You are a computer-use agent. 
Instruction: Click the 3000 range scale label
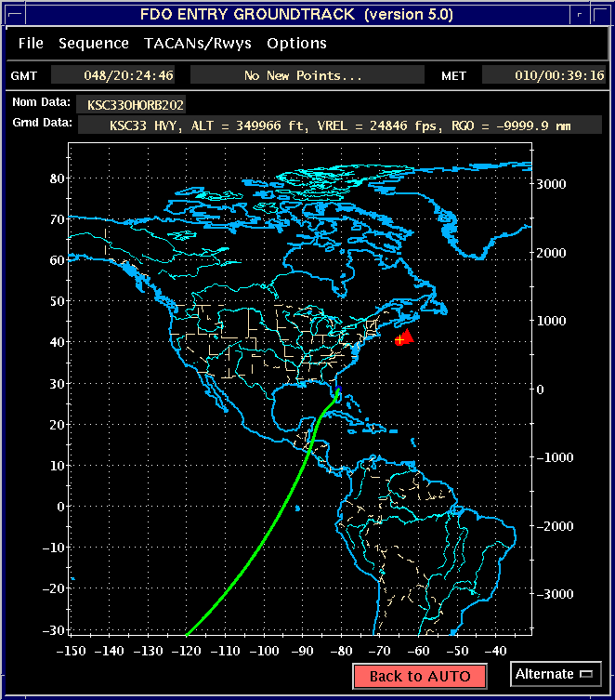point(551,184)
